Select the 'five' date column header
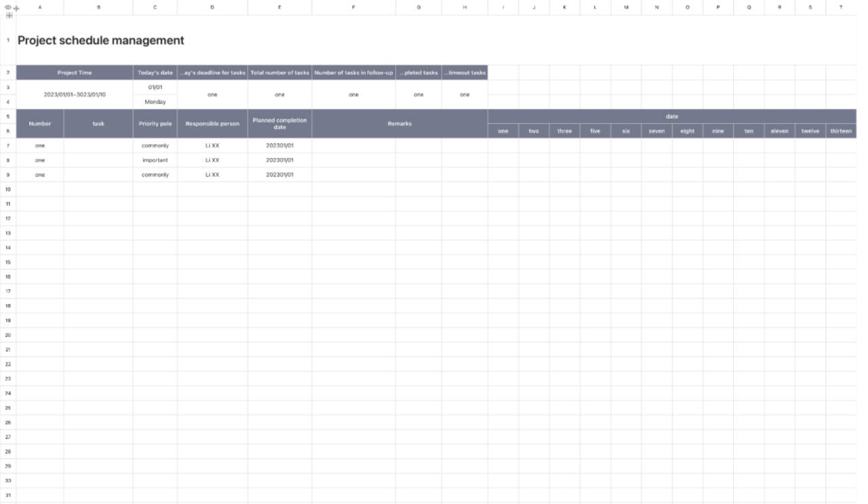Screen dimensions: 868x504 (595, 131)
